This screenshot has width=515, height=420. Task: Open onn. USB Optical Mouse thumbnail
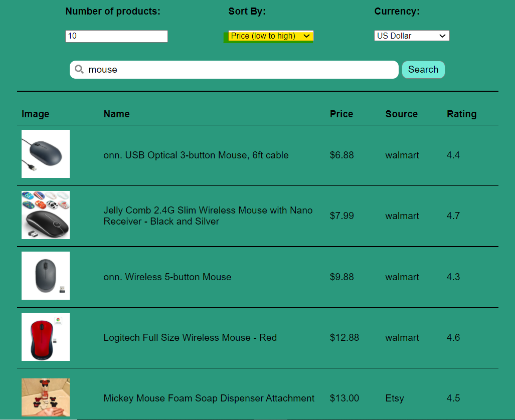[46, 154]
